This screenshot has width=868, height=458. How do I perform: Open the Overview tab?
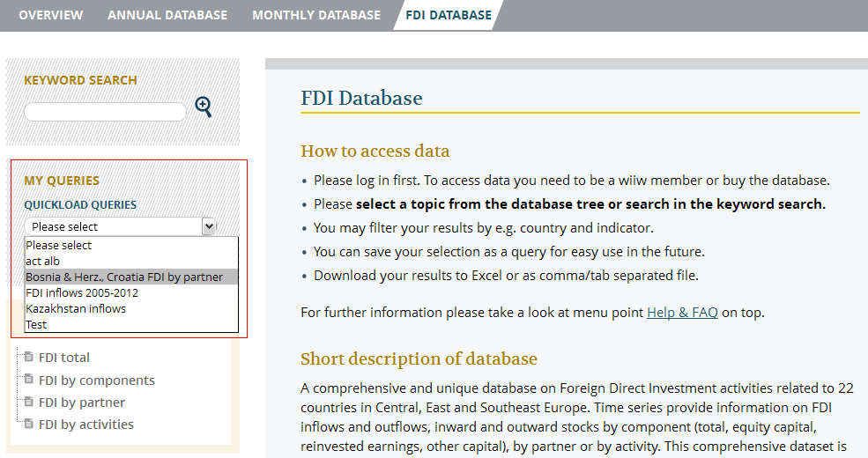(x=50, y=15)
